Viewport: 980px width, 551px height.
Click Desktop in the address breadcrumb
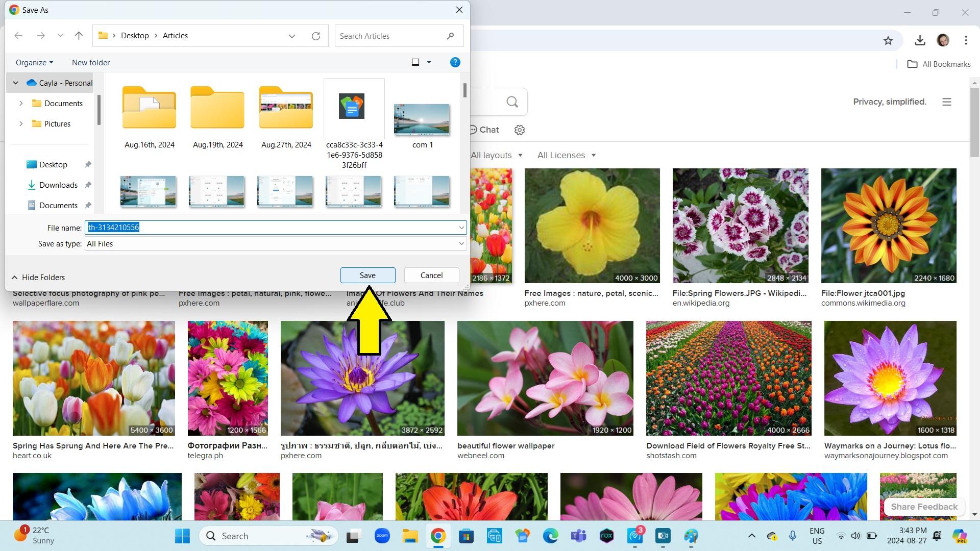(135, 36)
